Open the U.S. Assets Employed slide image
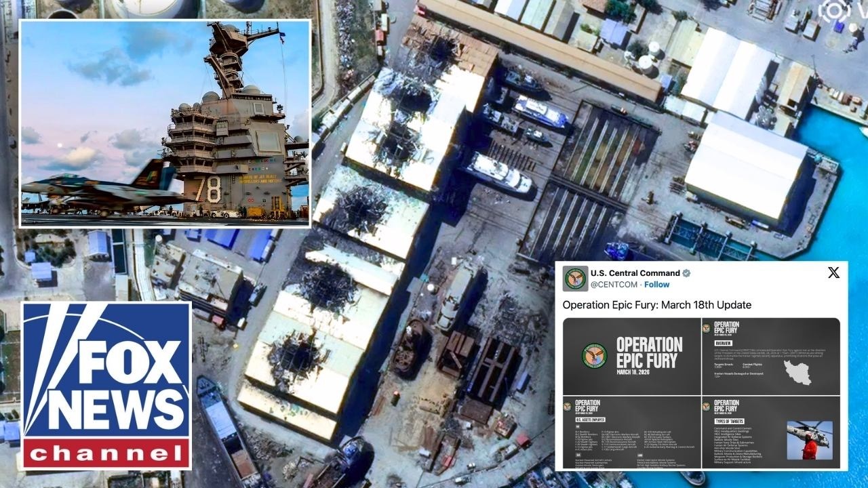 [x=631, y=432]
